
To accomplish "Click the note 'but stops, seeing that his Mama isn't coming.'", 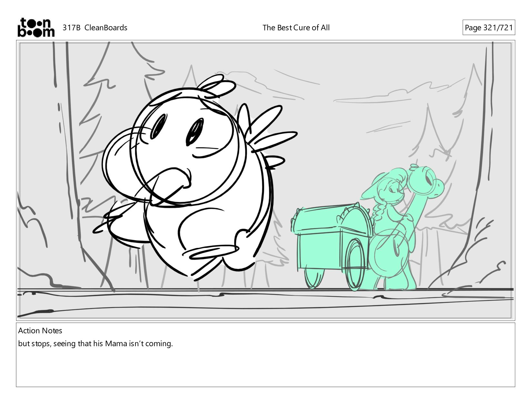I will (x=95, y=344).
